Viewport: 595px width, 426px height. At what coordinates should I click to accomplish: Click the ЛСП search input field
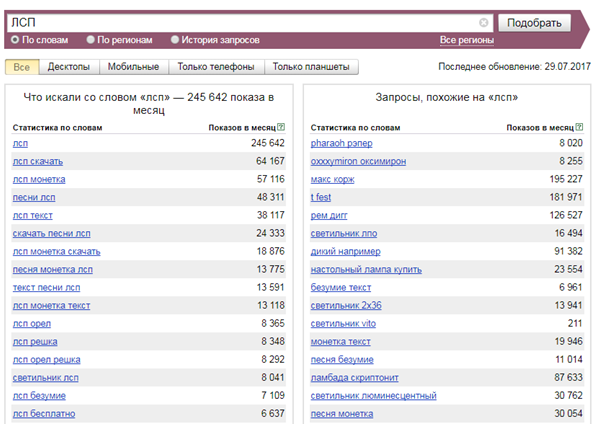(x=243, y=23)
